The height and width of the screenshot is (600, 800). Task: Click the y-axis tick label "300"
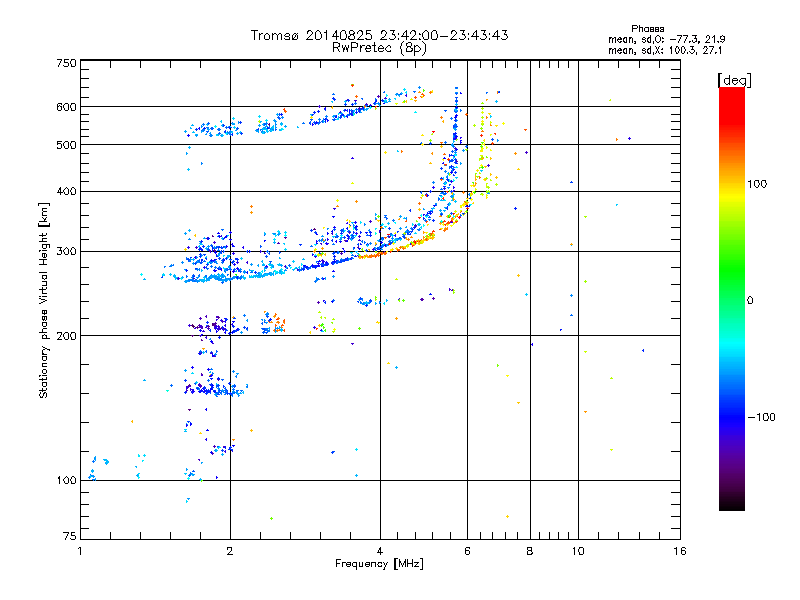click(66, 252)
